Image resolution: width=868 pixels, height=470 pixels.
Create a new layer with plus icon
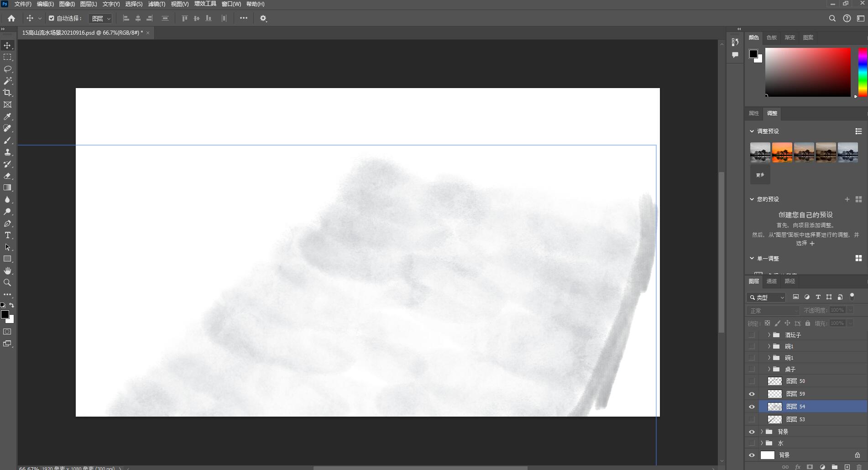click(x=847, y=467)
